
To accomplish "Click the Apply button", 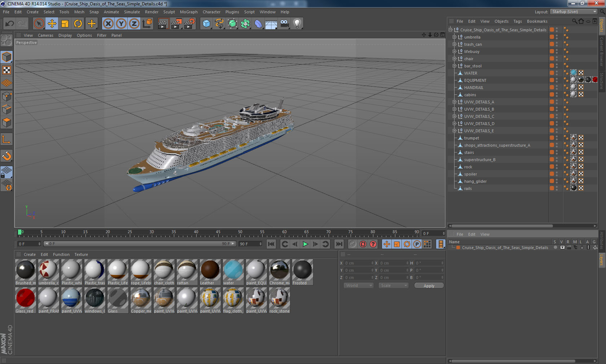I will [429, 286].
